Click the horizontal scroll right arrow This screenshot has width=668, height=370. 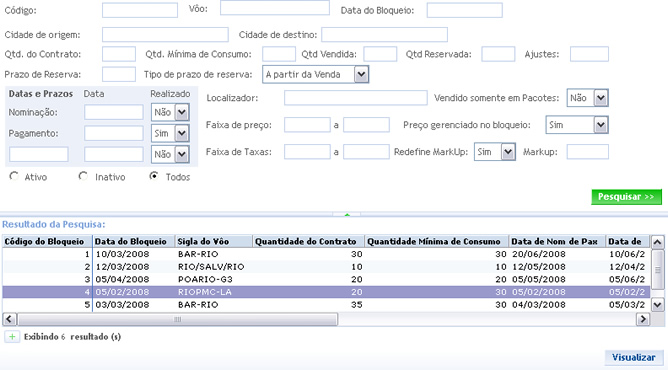tap(642, 319)
